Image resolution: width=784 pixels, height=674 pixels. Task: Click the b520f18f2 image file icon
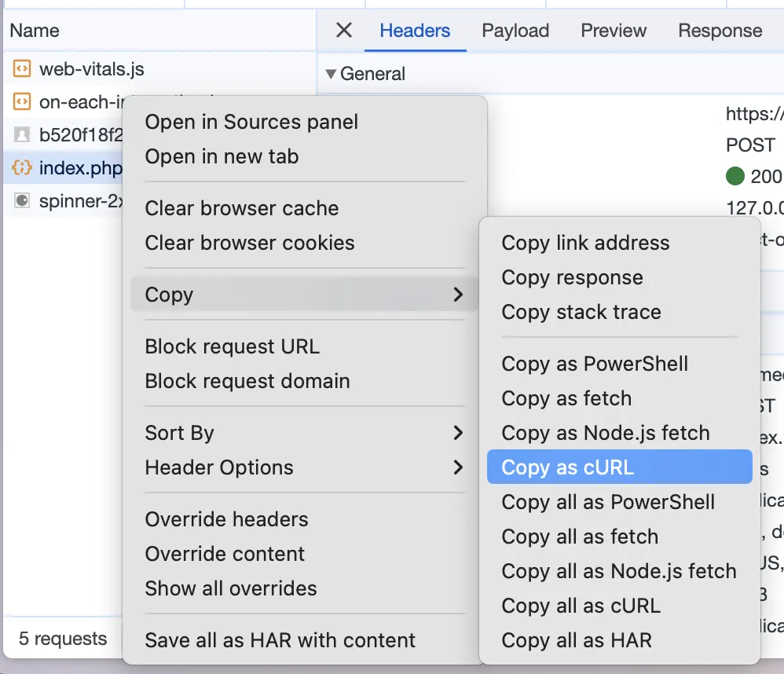pyautogui.click(x=22, y=135)
